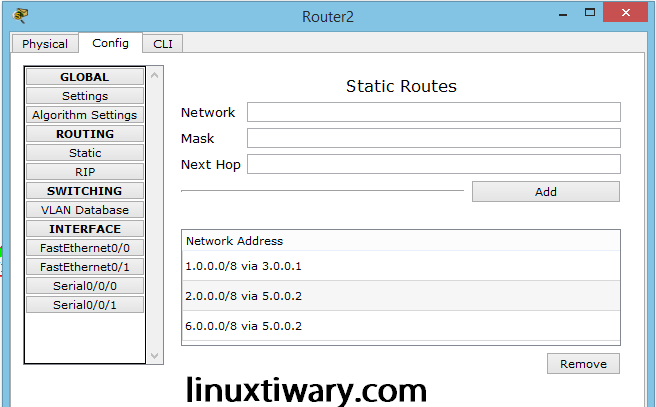Open RIP routing configuration
The width and height of the screenshot is (656, 407).
[85, 172]
